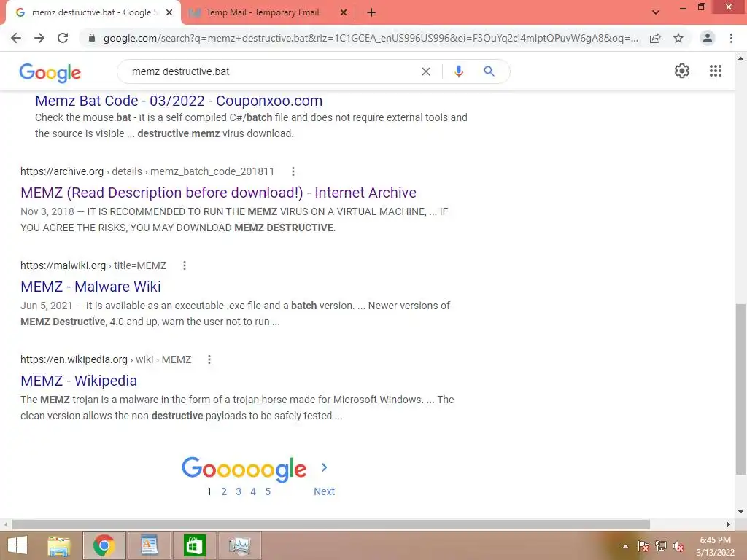Go back with the browser back arrow
This screenshot has height=560, width=747.
16,38
